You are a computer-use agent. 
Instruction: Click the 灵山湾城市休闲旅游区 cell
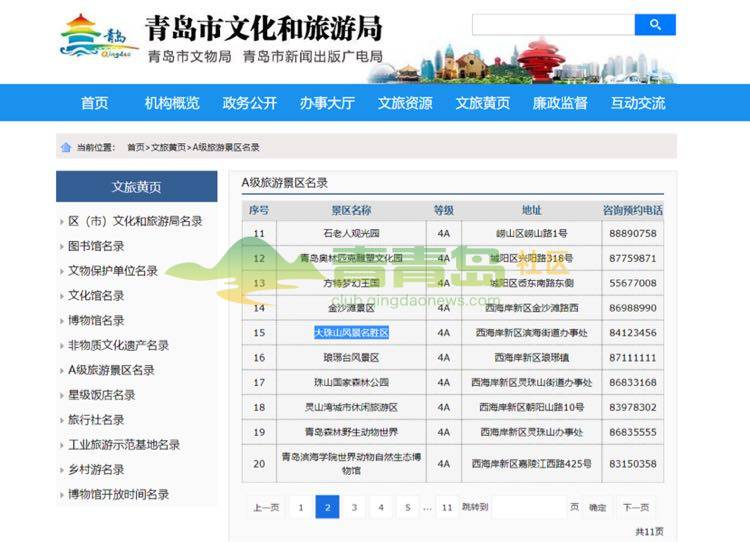point(351,407)
